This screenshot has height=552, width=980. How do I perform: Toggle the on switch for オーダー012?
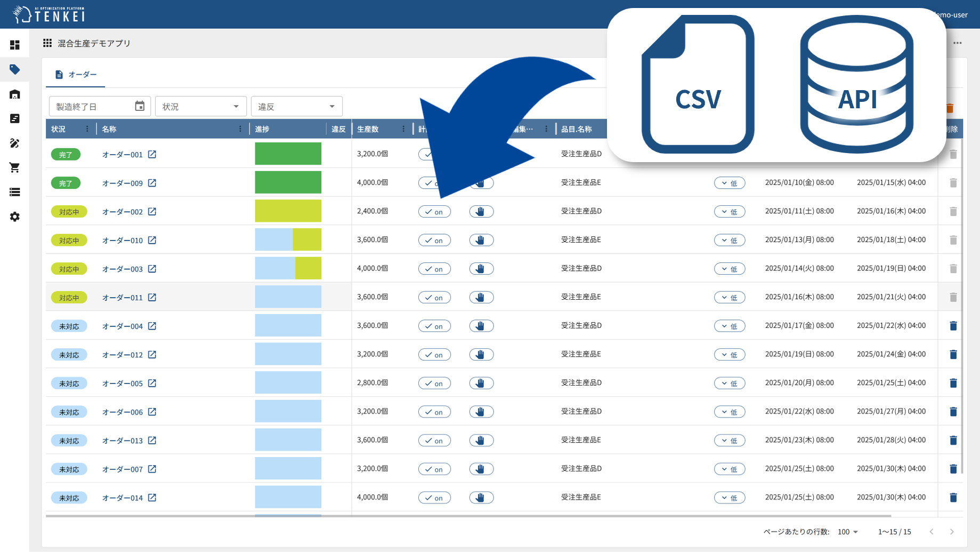(x=434, y=355)
